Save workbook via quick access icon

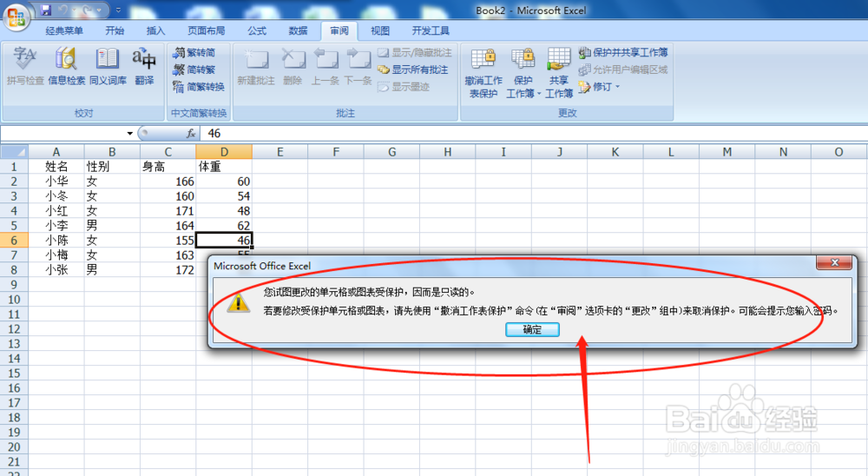[x=46, y=10]
